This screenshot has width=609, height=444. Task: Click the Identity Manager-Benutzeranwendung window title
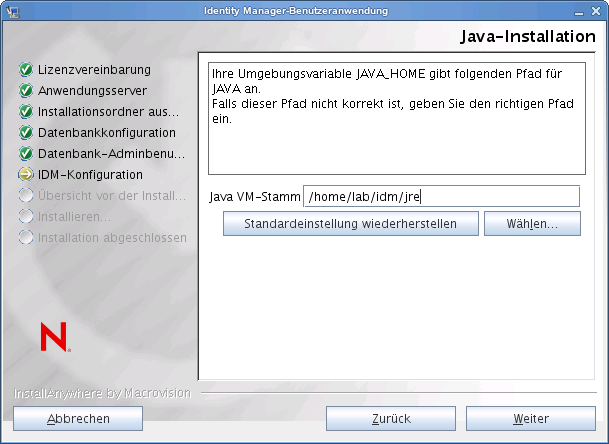pyautogui.click(x=296, y=11)
